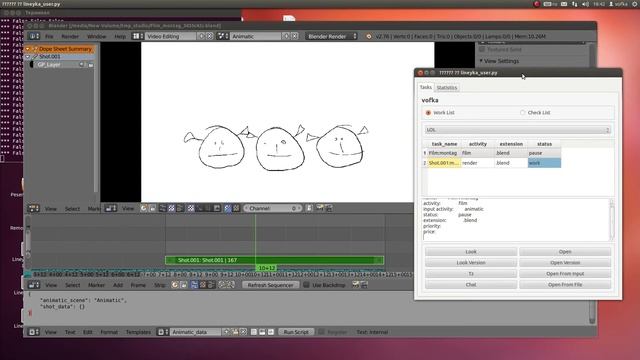Collapse the View Settings panel
640x360 pixels.
481,61
